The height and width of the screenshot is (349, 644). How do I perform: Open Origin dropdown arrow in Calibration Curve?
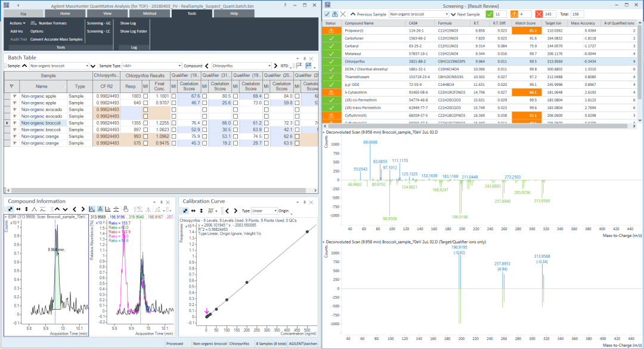tap(292, 213)
